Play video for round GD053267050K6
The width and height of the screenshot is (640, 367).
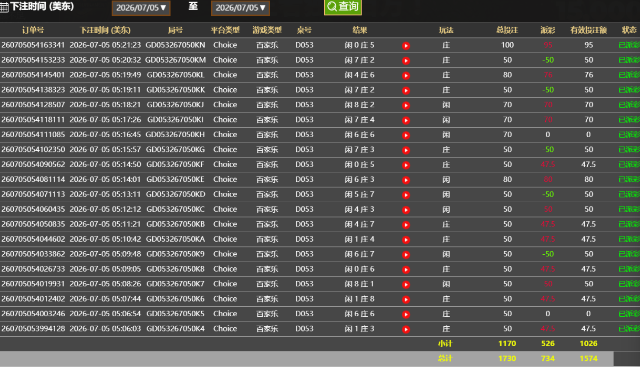click(x=406, y=300)
